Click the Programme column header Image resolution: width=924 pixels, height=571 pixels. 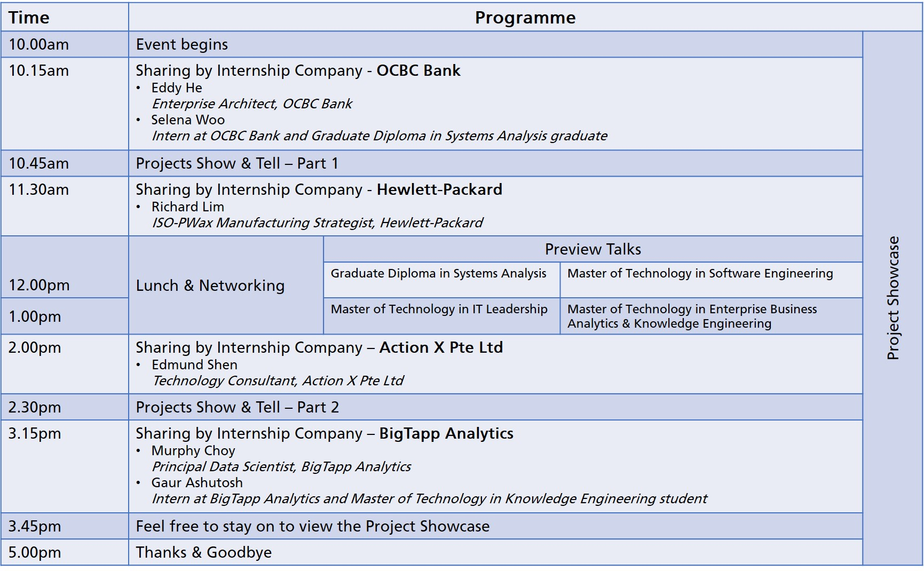525,17
